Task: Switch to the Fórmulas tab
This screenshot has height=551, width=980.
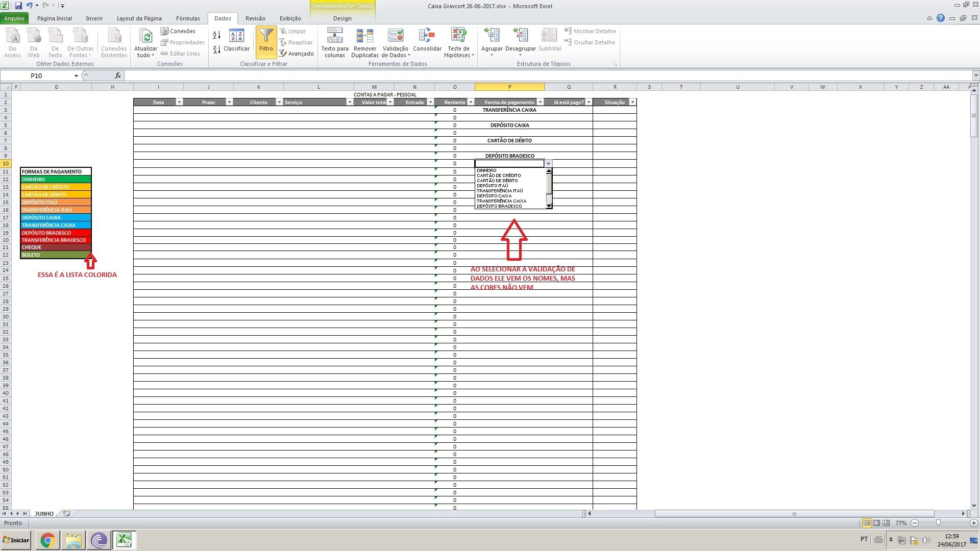Action: tap(188, 18)
